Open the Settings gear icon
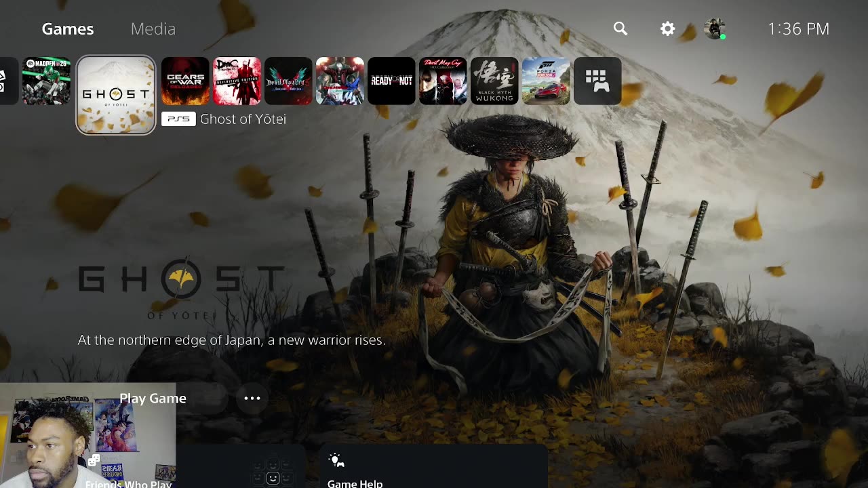Viewport: 868px width, 488px height. pyautogui.click(x=668, y=28)
